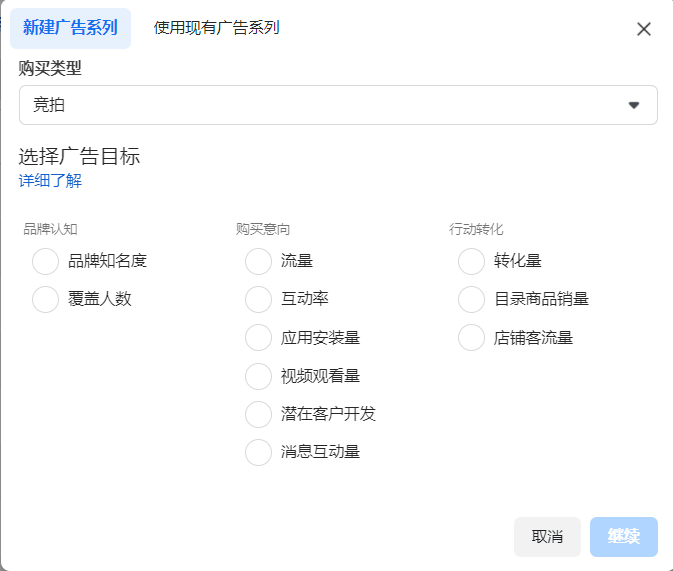
Task: Select 覆盖人数 objective
Action: point(46,299)
